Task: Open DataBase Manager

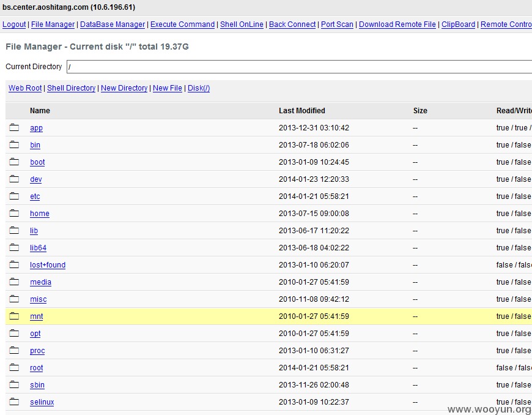Action: click(113, 24)
